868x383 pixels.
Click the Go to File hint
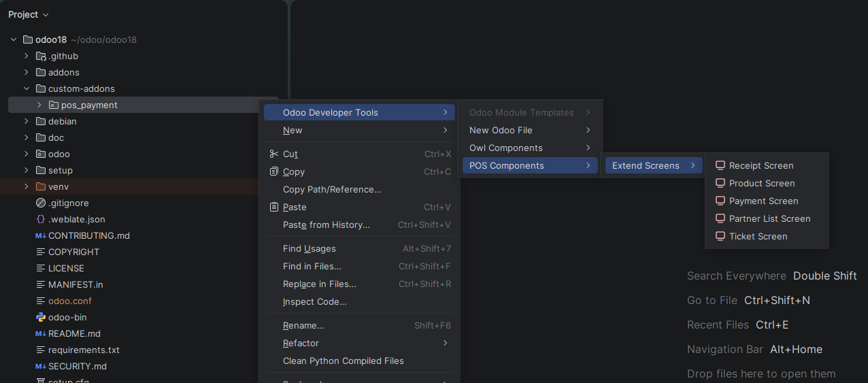tap(712, 300)
